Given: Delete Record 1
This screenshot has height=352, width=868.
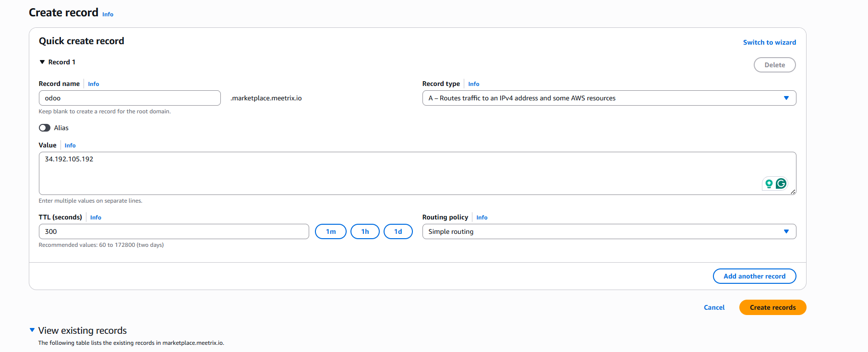Looking at the screenshot, I should pyautogui.click(x=774, y=65).
